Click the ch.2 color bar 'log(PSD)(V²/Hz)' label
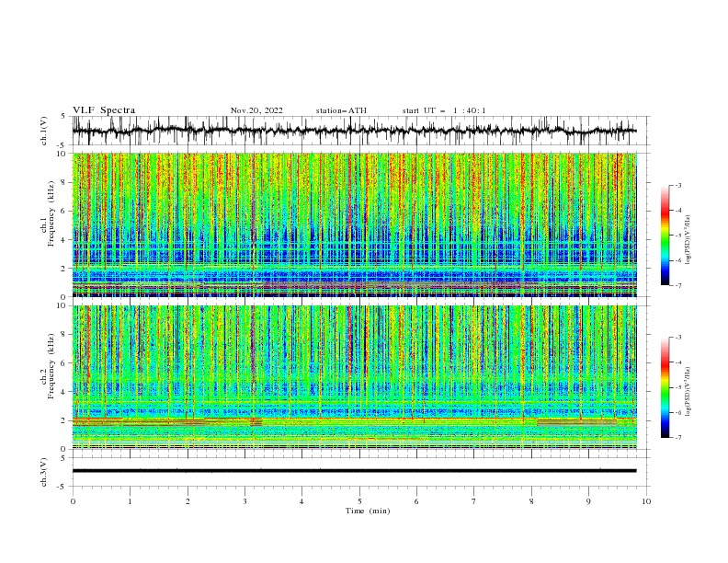The height and width of the screenshot is (563, 728). pyautogui.click(x=688, y=392)
